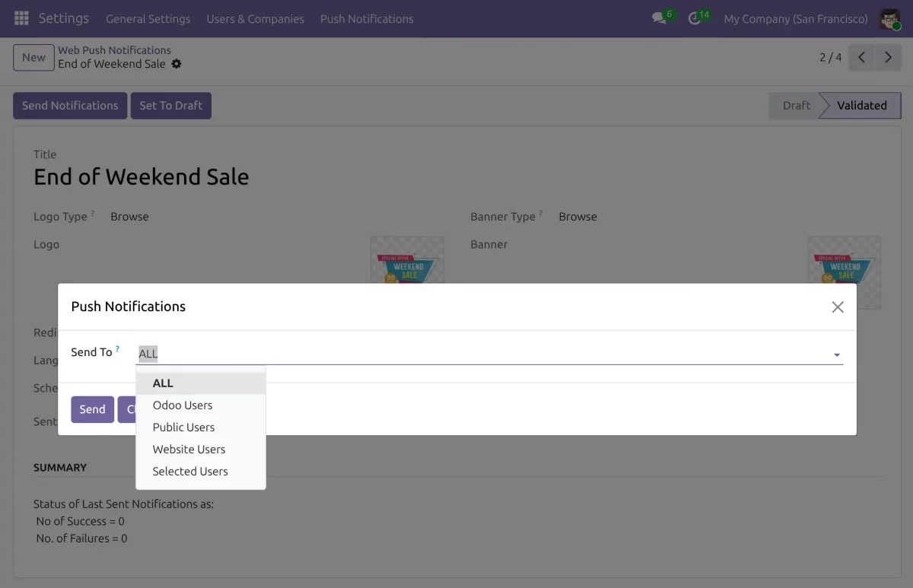Open the Web Push Notifications breadcrumb

pos(114,50)
